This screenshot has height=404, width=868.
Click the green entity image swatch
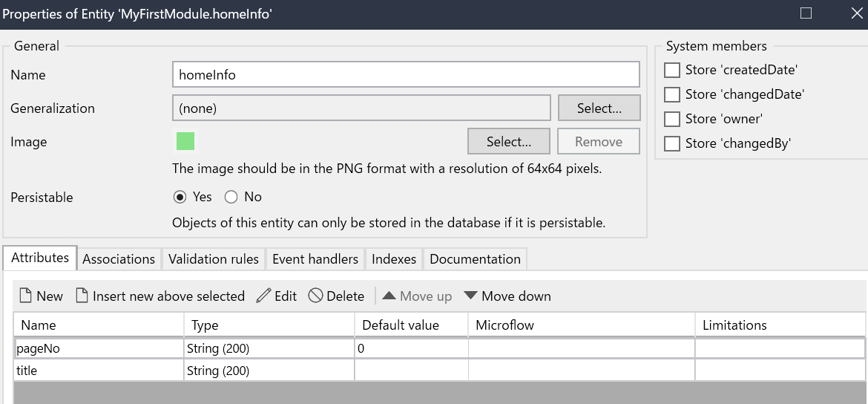[185, 141]
